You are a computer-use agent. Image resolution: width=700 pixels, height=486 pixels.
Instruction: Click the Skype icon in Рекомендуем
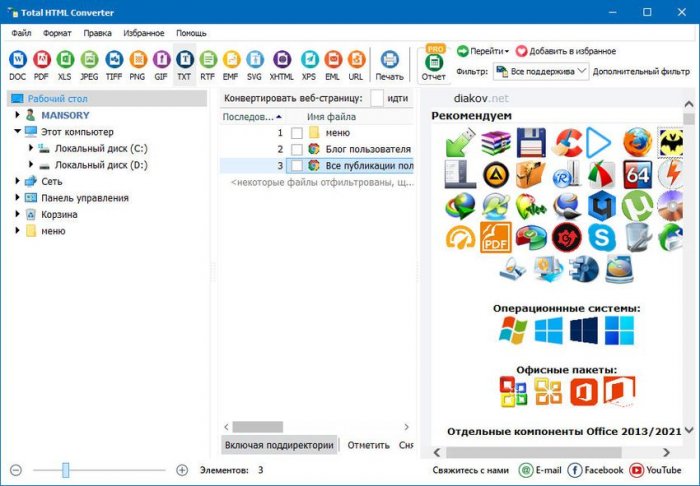click(601, 237)
